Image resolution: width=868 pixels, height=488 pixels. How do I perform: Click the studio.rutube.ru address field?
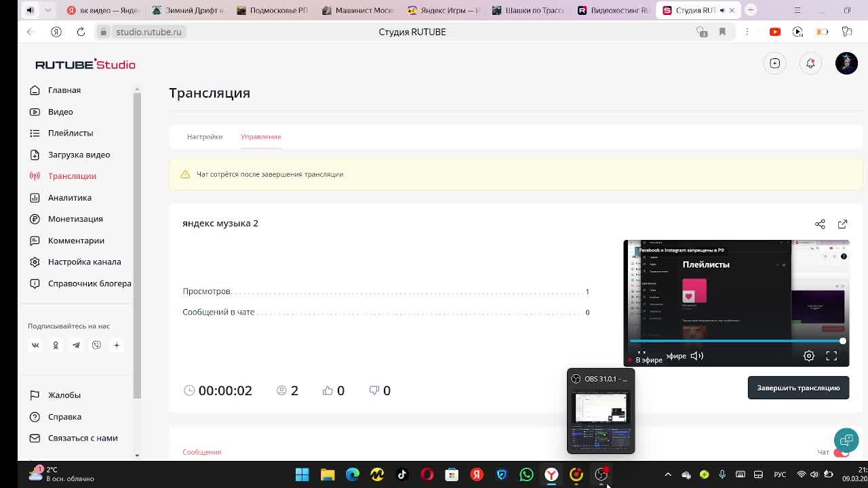(x=149, y=32)
